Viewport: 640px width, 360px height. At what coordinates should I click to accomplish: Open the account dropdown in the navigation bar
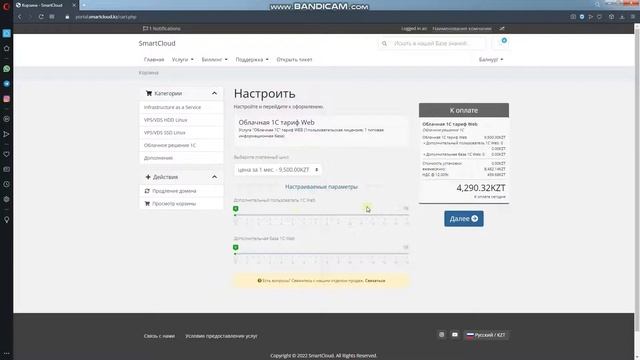pos(491,60)
